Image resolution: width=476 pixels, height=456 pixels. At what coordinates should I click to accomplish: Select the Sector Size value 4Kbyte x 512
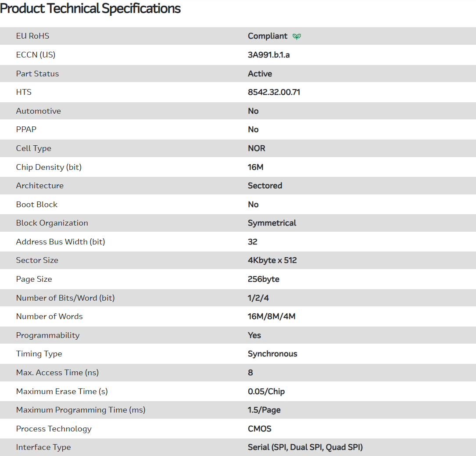click(x=272, y=260)
